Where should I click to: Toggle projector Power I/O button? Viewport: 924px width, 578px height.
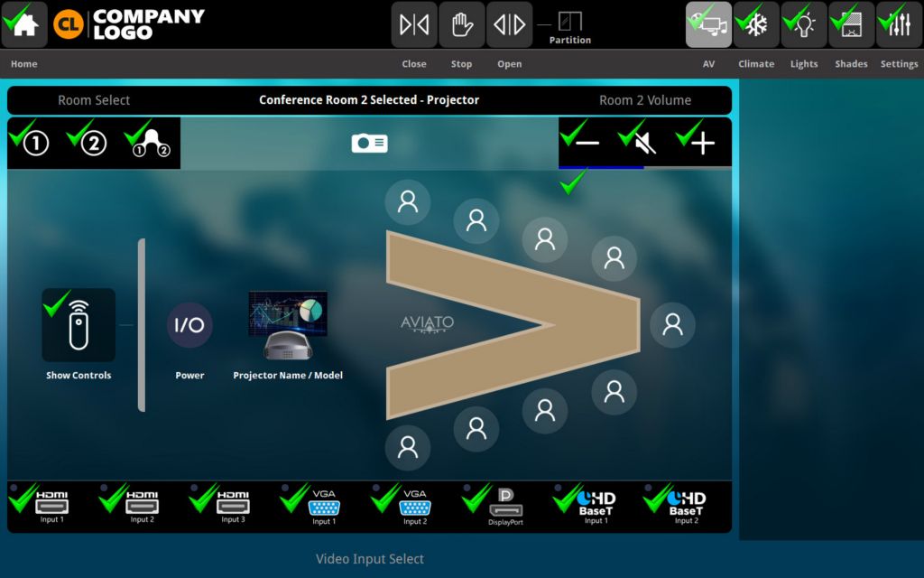click(189, 325)
